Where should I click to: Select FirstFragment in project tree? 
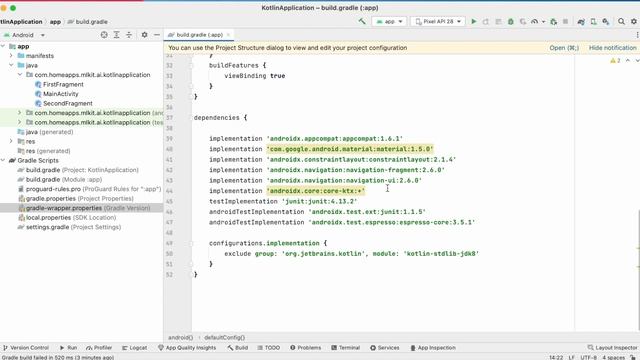(x=63, y=84)
